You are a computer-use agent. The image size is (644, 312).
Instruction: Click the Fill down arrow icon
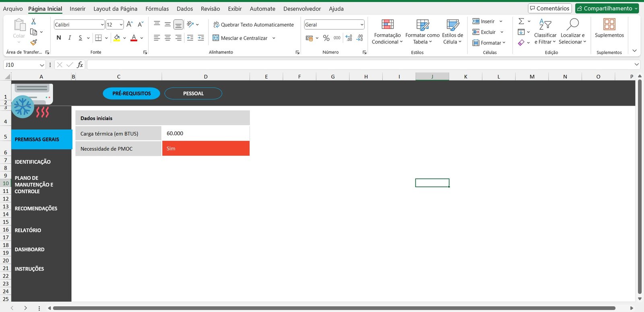tap(521, 32)
